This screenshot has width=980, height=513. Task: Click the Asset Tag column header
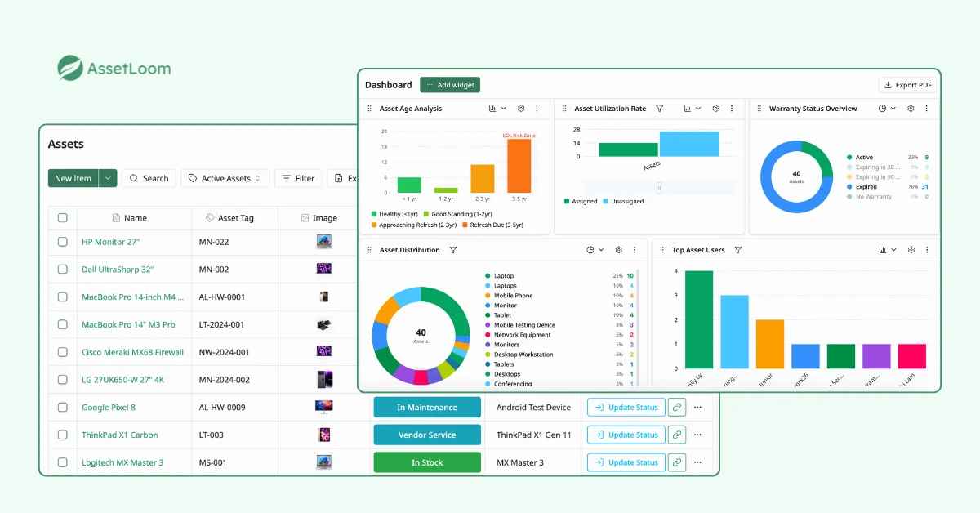tap(229, 218)
